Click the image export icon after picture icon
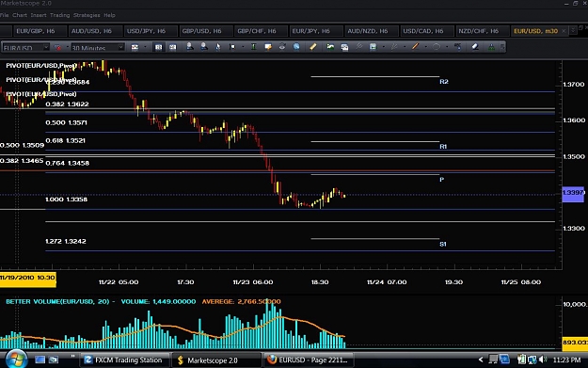 pos(344,47)
